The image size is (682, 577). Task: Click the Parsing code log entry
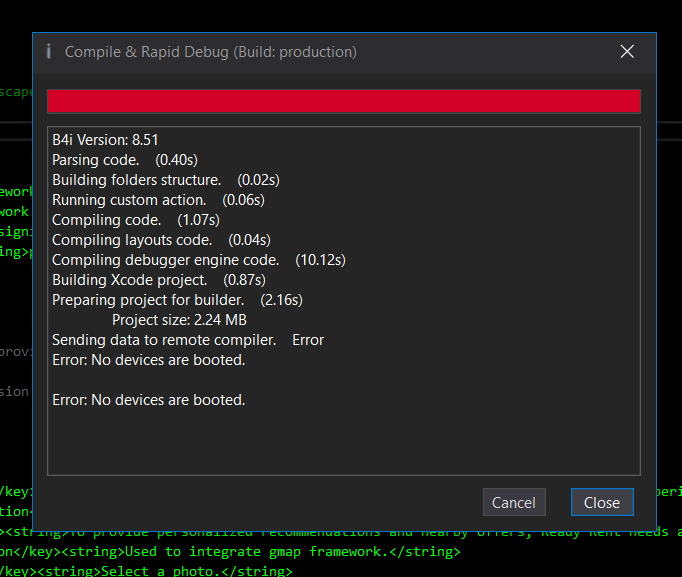pyautogui.click(x=125, y=160)
